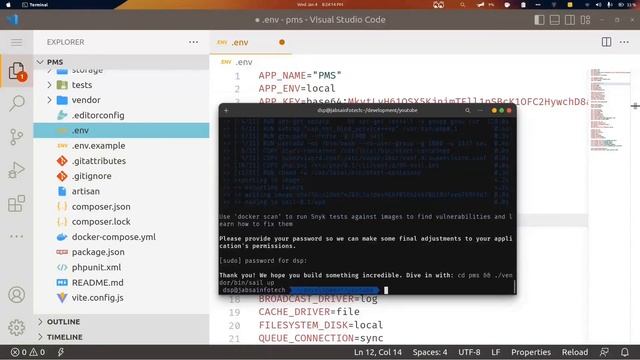Open Explorer views and more actions menu
This screenshot has height=360, width=640.
pos(193,42)
